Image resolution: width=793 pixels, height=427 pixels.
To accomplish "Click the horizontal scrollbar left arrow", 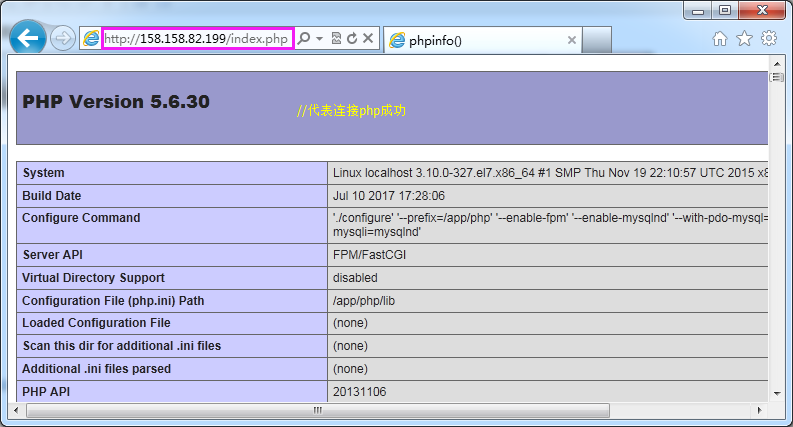I will coord(16,410).
